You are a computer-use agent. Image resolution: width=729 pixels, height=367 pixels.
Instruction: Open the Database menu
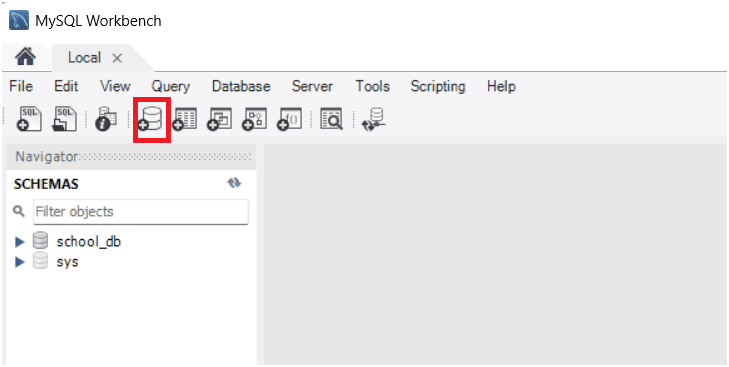[241, 87]
